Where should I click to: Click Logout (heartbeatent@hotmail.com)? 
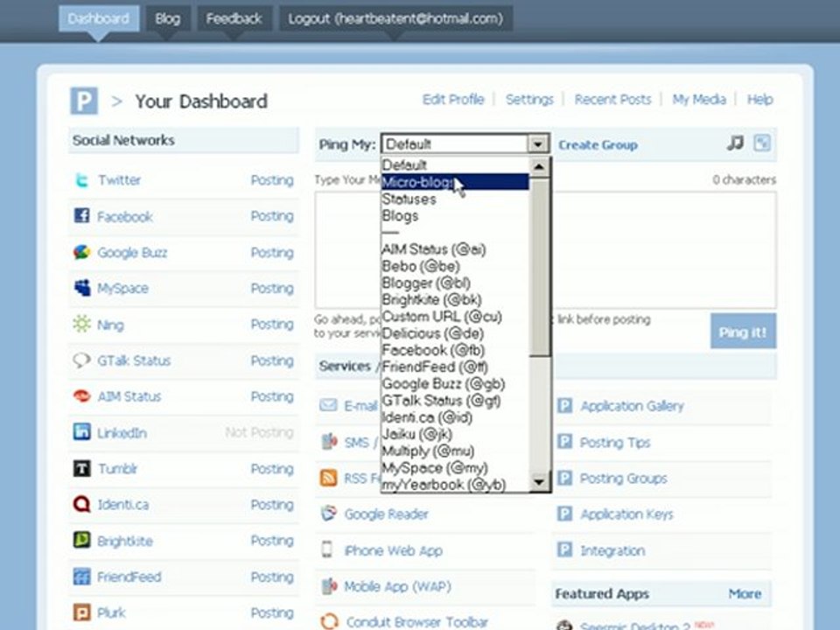click(x=395, y=18)
